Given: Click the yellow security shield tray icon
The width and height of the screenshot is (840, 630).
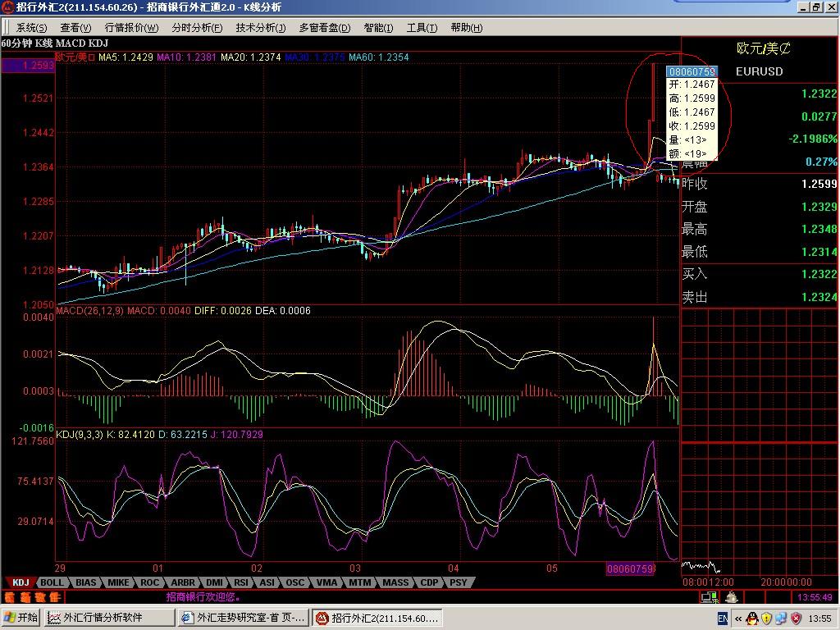Looking at the screenshot, I should (x=767, y=619).
